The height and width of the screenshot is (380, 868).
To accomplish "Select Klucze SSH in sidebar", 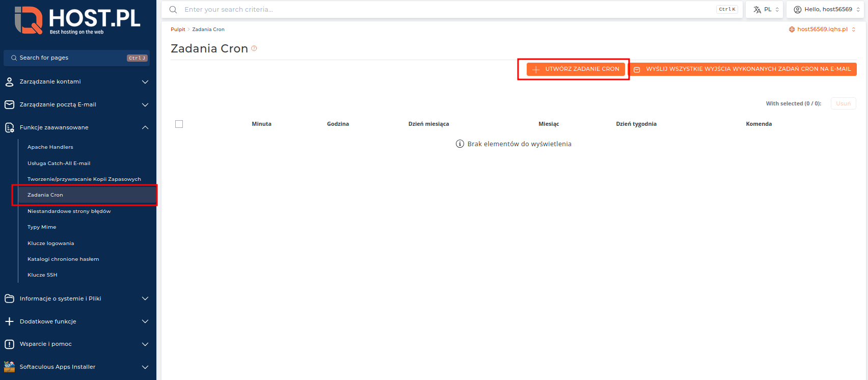I will click(42, 275).
